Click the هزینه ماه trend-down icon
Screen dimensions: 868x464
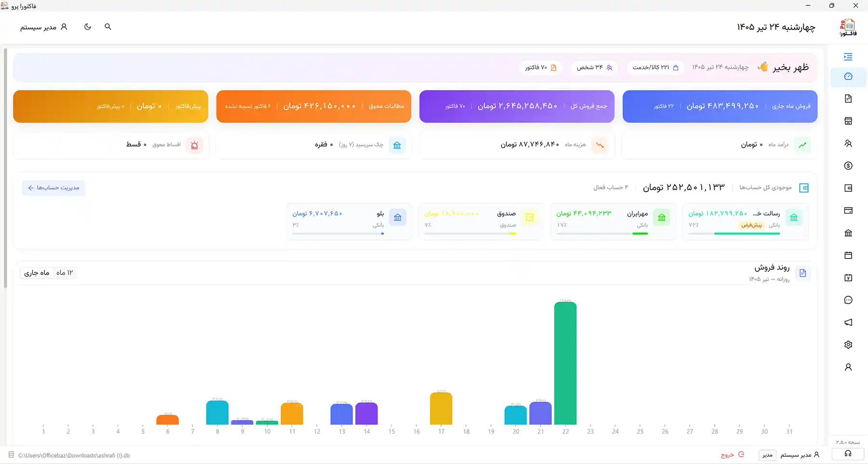tap(599, 145)
